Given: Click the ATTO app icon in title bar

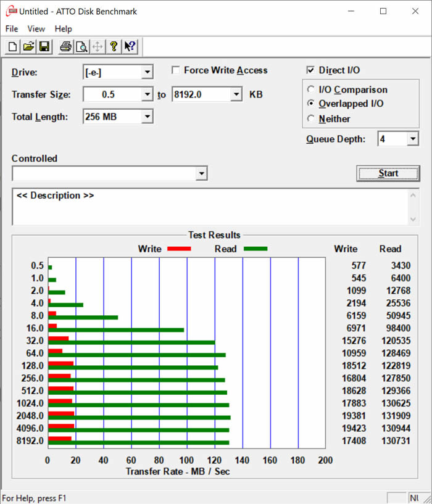Looking at the screenshot, I should pos(11,11).
